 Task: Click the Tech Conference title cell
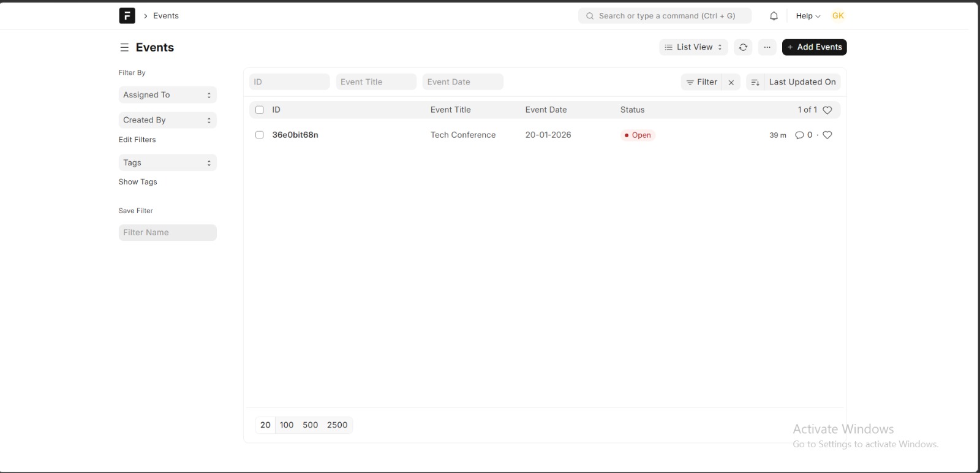pos(463,135)
